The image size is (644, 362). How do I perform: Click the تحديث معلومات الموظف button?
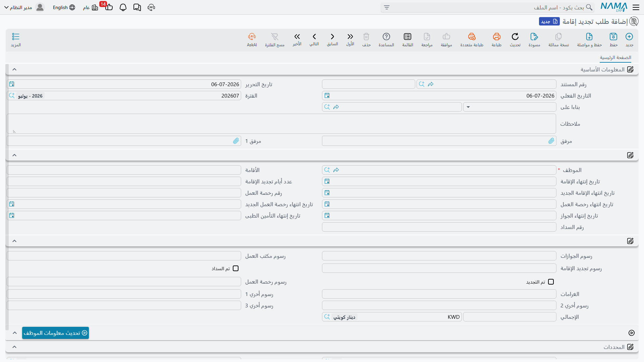56,333
